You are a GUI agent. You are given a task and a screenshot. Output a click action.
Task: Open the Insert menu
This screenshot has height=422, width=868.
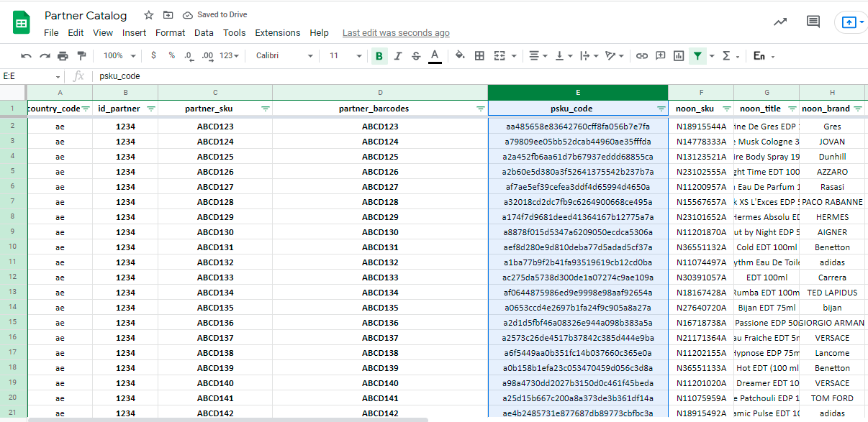click(134, 33)
